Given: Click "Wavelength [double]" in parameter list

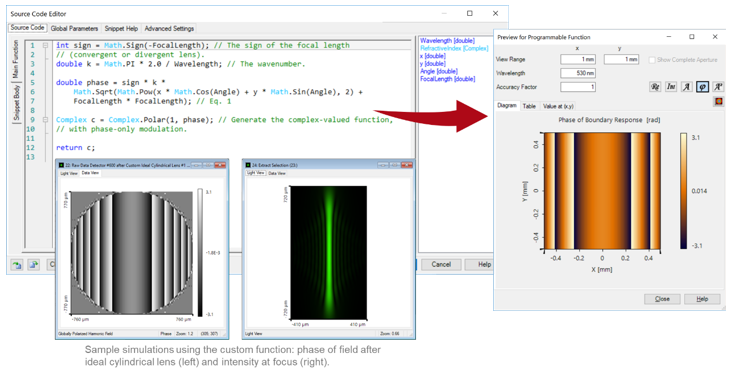Looking at the screenshot, I should tap(447, 41).
